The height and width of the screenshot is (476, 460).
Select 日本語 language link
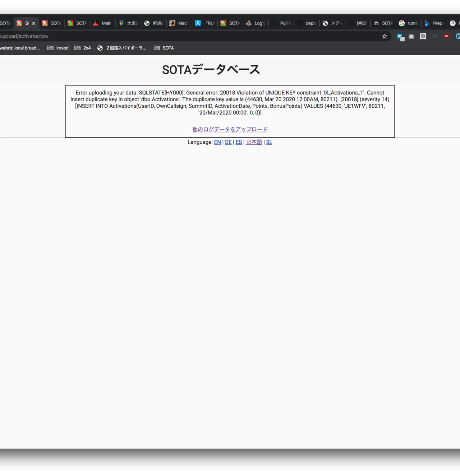[x=254, y=142]
